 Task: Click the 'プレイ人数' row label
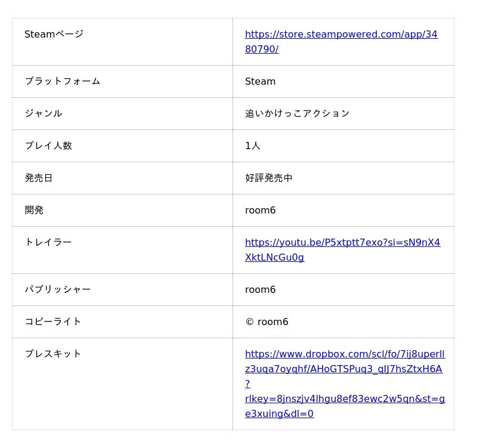pyautogui.click(x=48, y=146)
